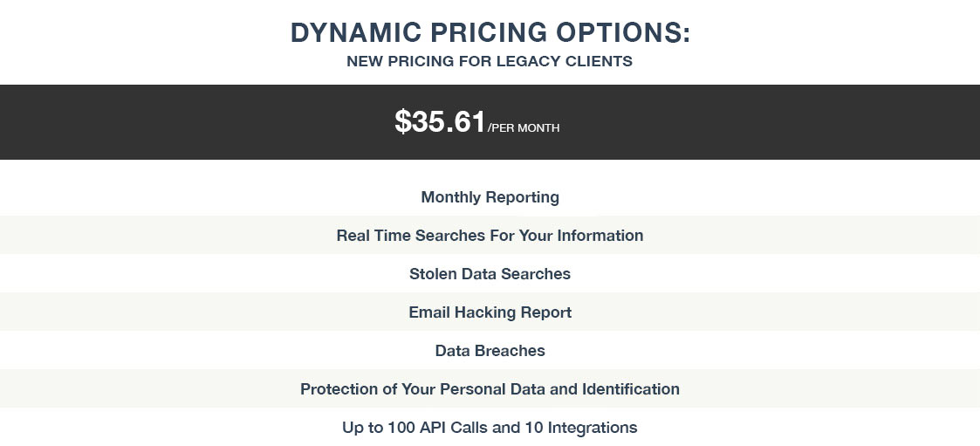The image size is (980, 446).
Task: Click Up to 100 API Calls row
Action: coord(490,427)
